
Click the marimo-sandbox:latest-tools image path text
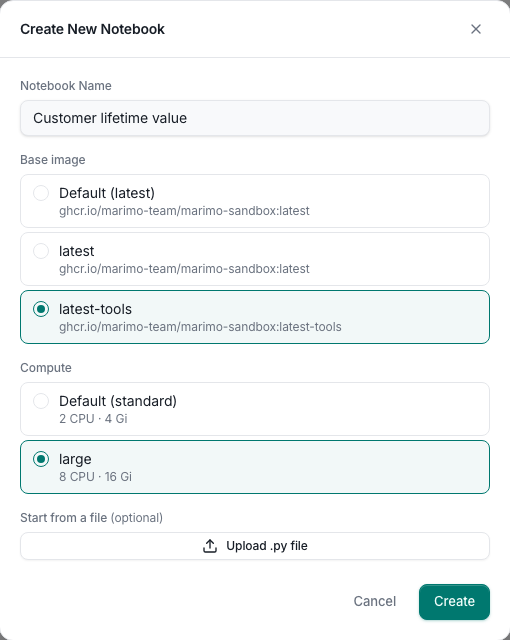(200, 327)
